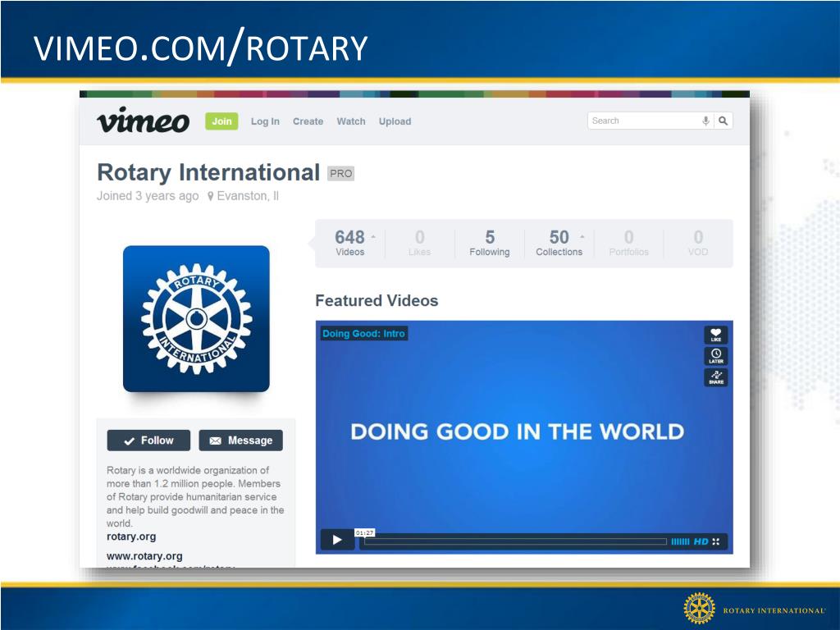This screenshot has height=630, width=840.
Task: Add video to Watch Later
Action: pos(715,356)
